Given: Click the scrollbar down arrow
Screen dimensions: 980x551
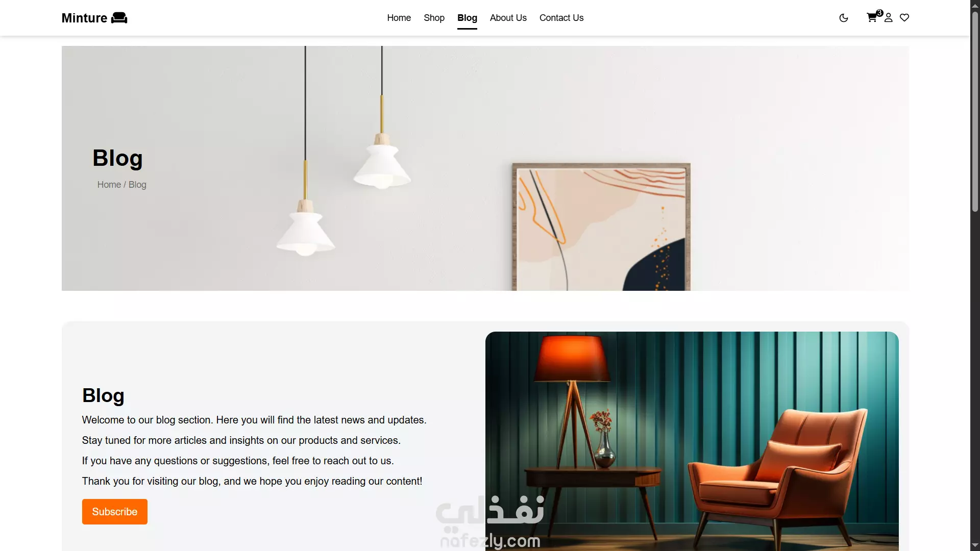Looking at the screenshot, I should 975,546.
